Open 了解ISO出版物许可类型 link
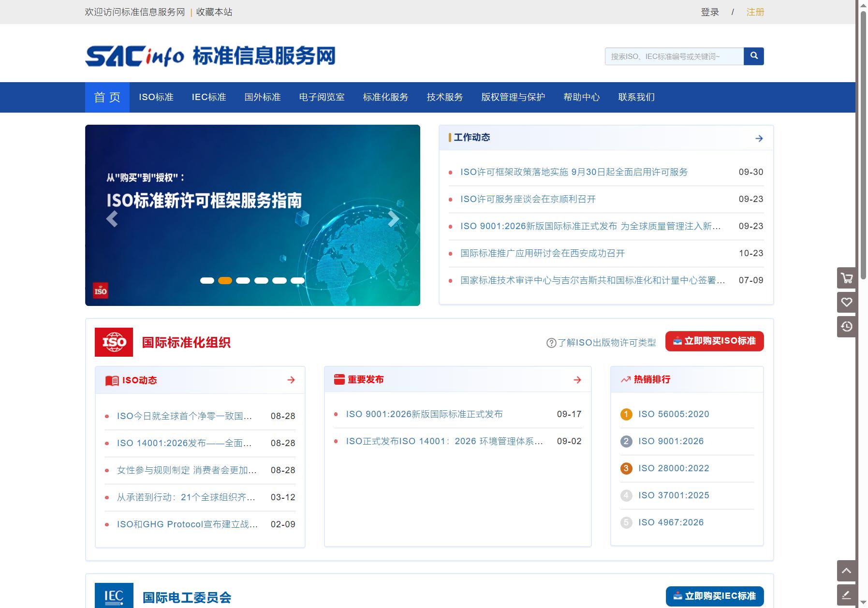Viewport: 868px width, 608px height. (607, 343)
